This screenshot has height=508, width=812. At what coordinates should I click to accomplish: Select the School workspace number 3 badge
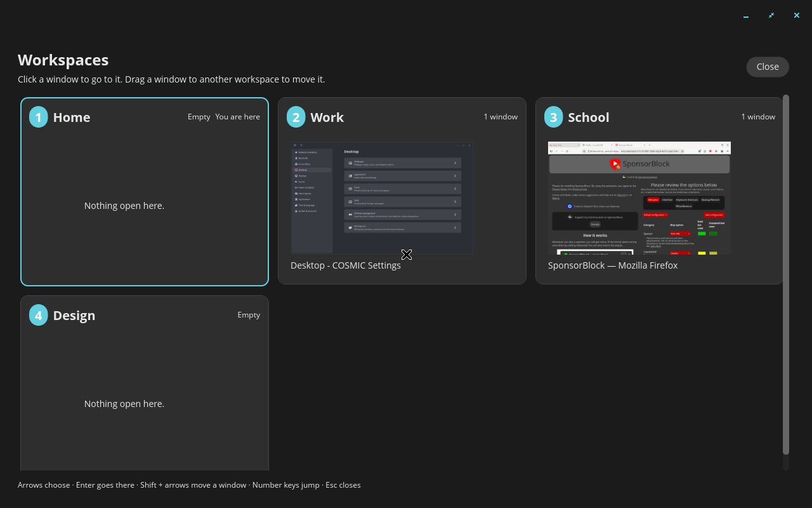click(554, 117)
